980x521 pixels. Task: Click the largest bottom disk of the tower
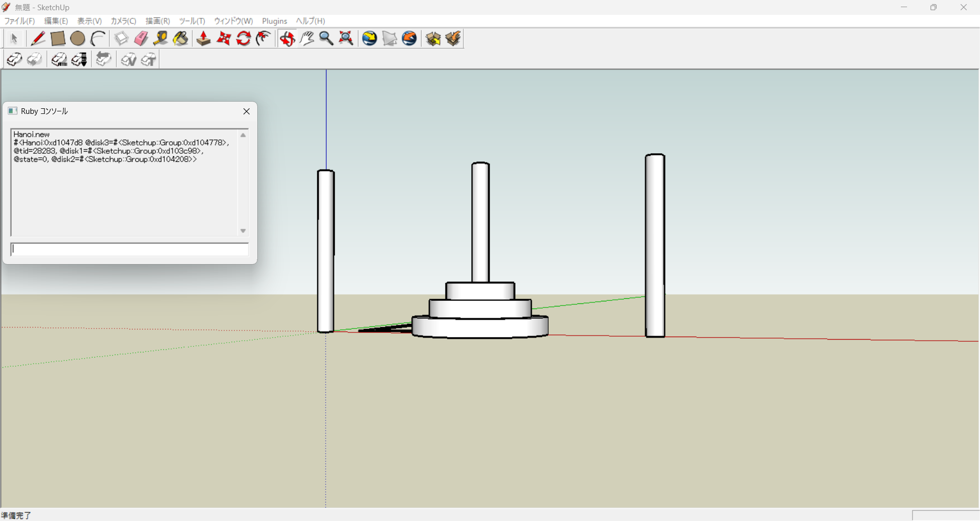(x=480, y=327)
